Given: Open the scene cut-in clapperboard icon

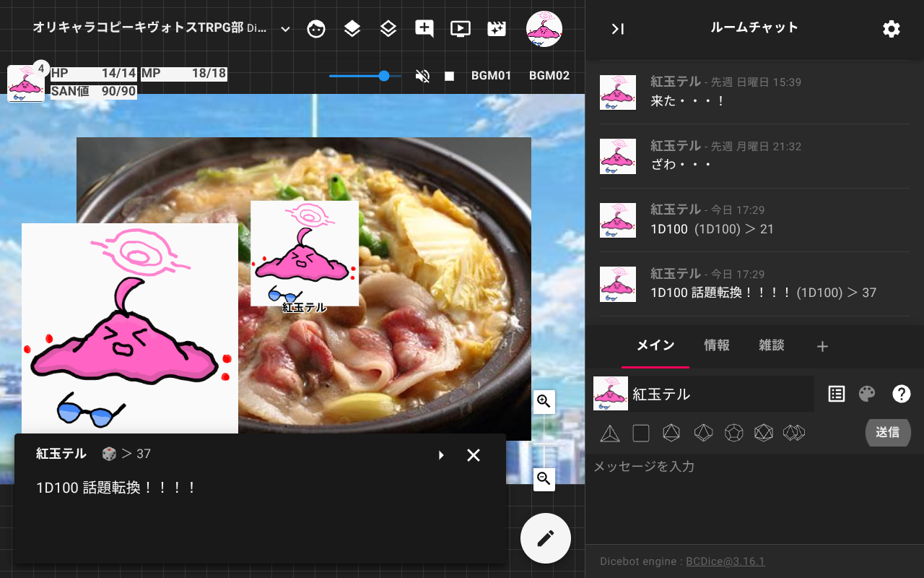Looking at the screenshot, I should tap(497, 29).
